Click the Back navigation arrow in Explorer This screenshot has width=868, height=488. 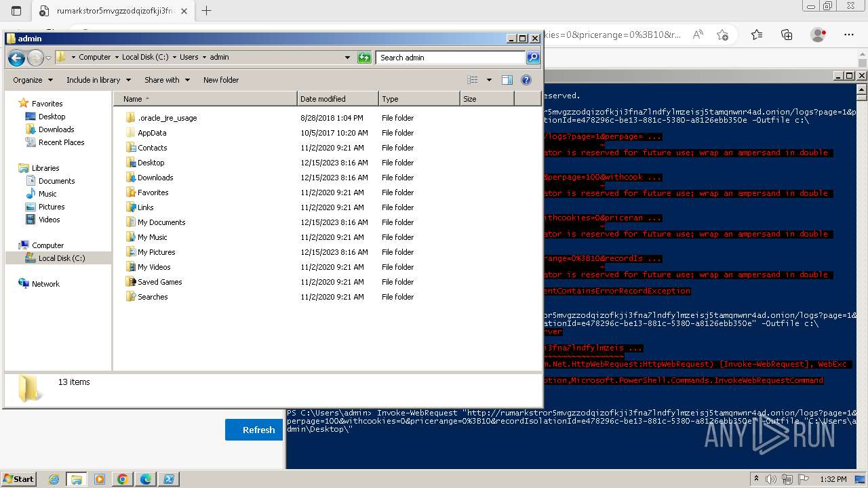tap(16, 58)
